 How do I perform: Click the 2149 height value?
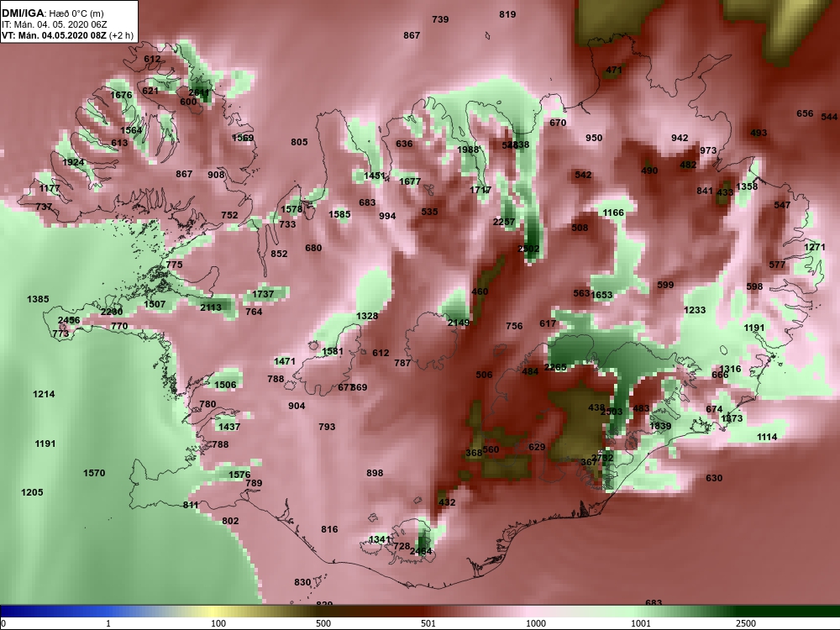coord(459,323)
